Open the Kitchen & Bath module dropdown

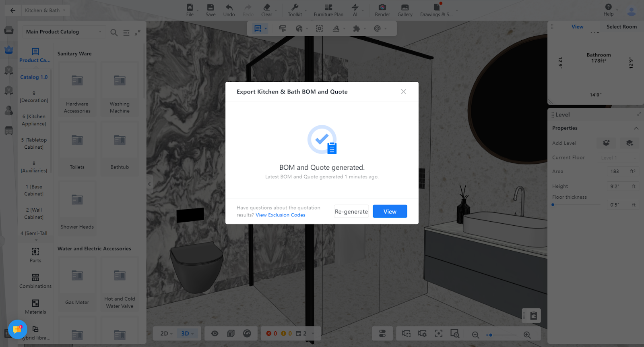(45, 10)
